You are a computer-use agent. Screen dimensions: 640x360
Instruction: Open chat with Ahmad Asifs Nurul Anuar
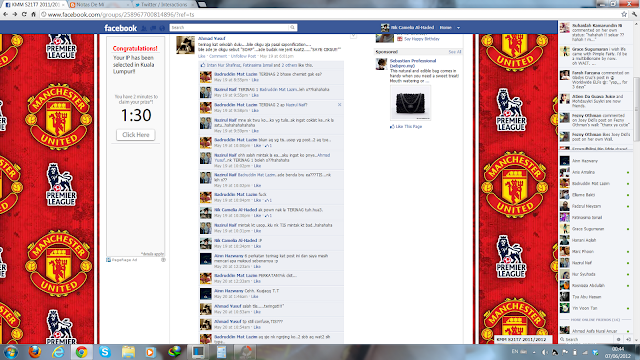[596, 331]
